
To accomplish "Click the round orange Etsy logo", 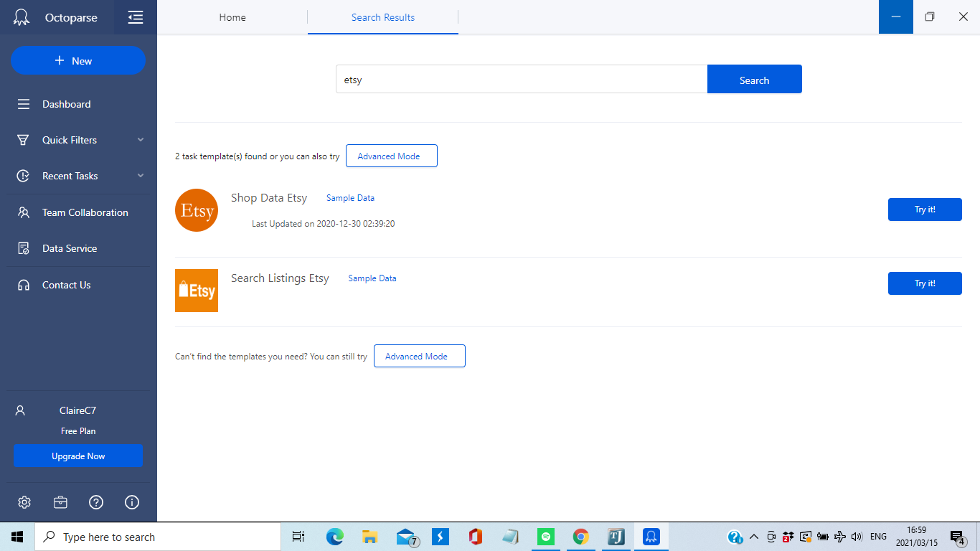I will point(197,210).
